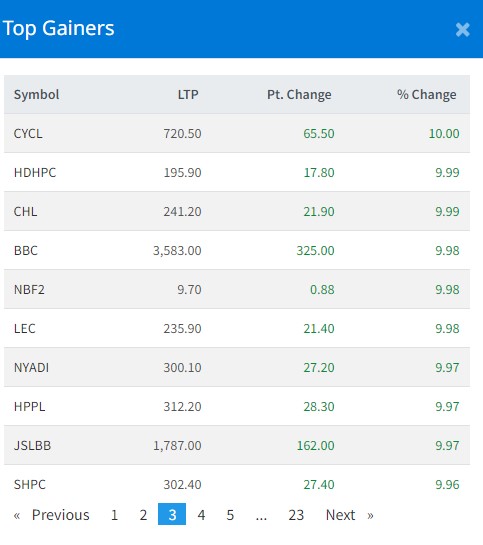Select the JSLBB stock symbol
The width and height of the screenshot is (483, 545).
(x=32, y=446)
